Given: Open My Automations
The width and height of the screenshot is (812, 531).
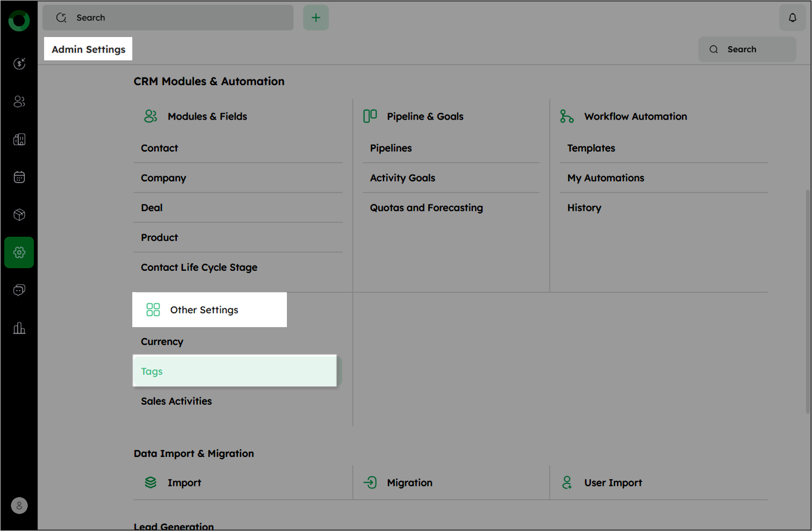Looking at the screenshot, I should coord(606,178).
